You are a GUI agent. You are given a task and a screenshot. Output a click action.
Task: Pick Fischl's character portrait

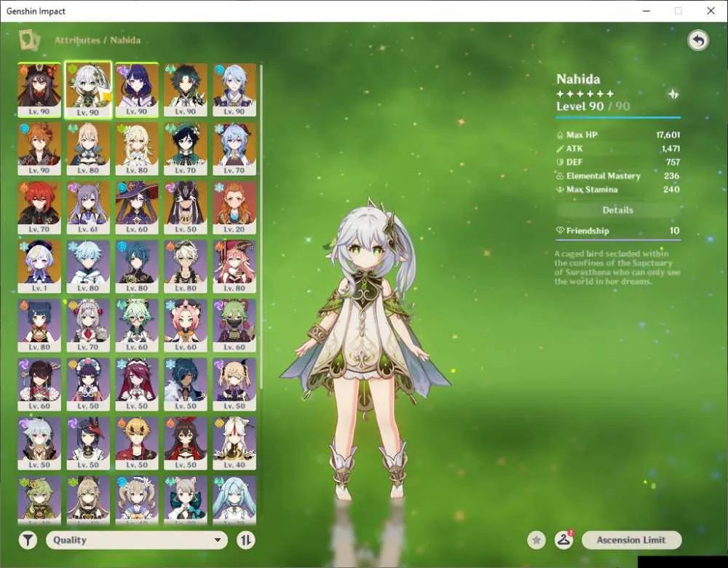234,384
